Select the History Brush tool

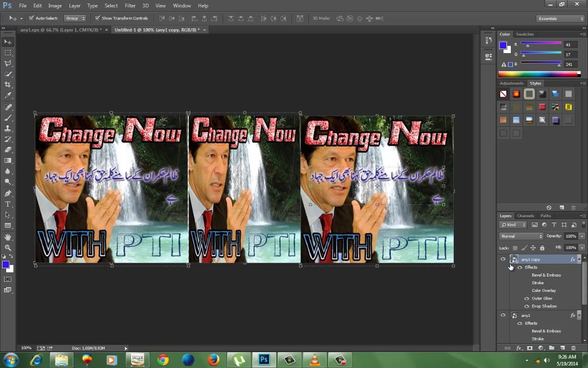tap(8, 139)
